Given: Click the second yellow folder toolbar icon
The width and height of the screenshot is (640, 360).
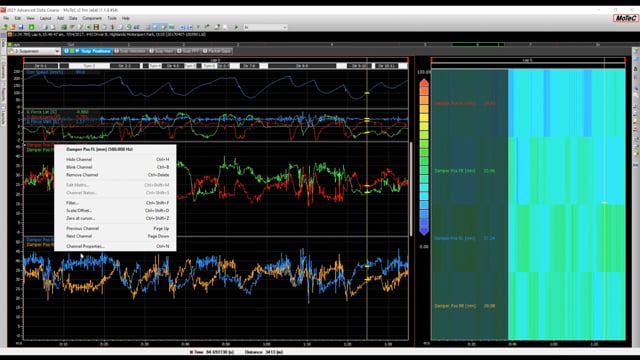Looking at the screenshot, I should (x=13, y=27).
